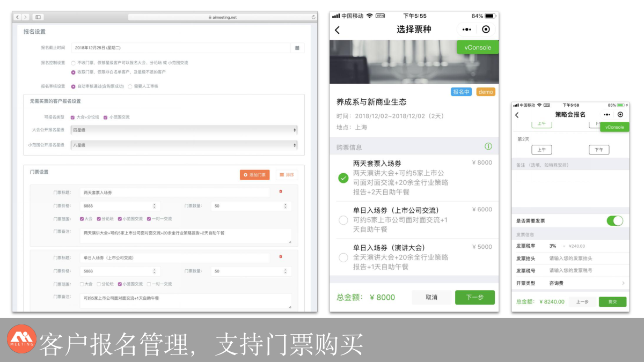Open the three-dot menu on 选择票种 header

coord(466,29)
